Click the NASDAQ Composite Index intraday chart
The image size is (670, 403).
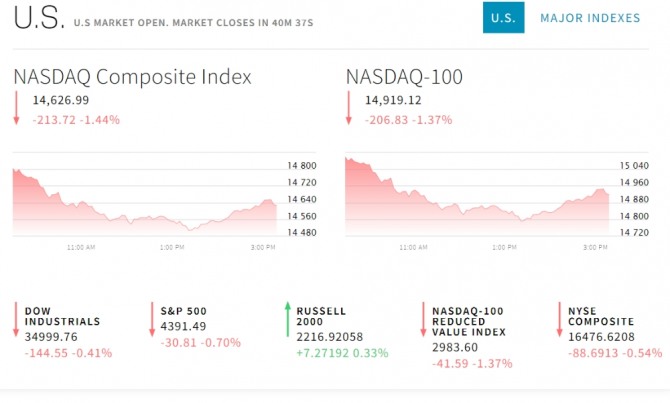pos(145,198)
